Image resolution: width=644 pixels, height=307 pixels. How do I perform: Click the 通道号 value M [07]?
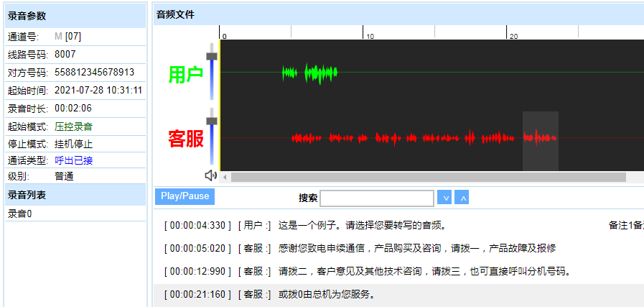(67, 37)
